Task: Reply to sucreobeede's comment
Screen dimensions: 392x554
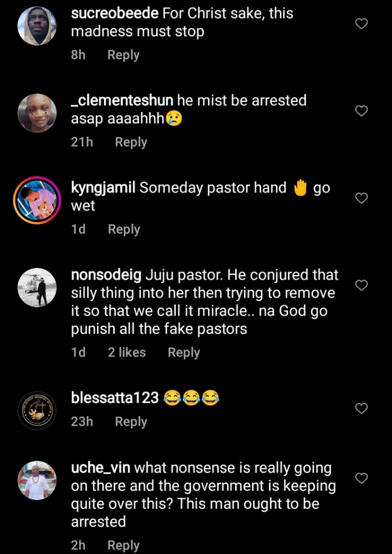Action: 123,55
